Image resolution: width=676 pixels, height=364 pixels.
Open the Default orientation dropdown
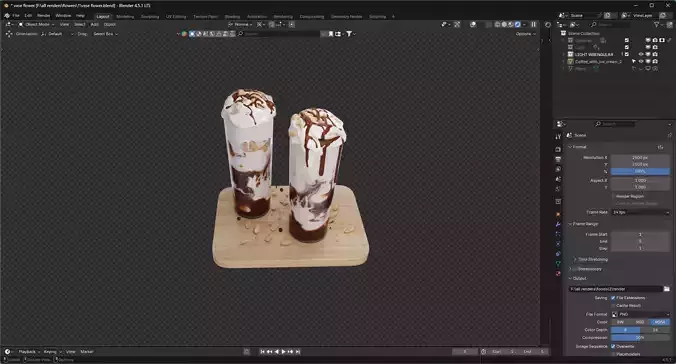(x=57, y=34)
